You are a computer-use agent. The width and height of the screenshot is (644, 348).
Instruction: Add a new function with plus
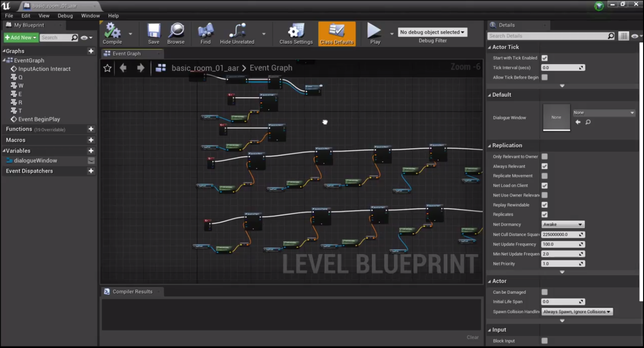click(x=91, y=129)
